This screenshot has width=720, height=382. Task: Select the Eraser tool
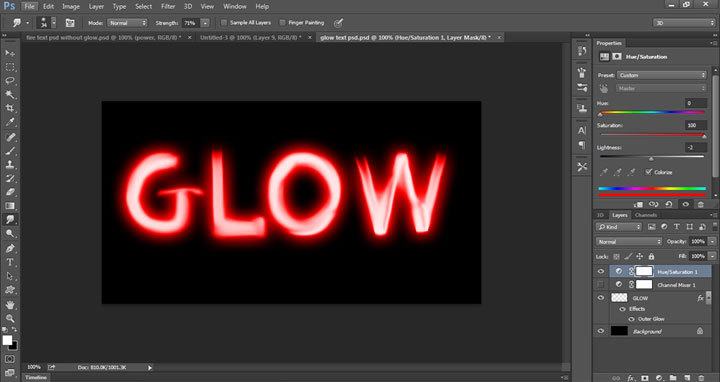10,192
